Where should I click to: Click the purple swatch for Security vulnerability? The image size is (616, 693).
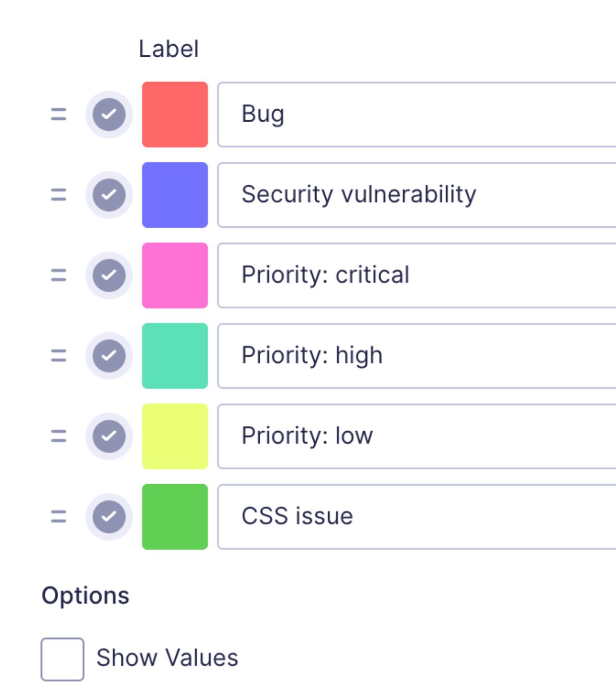tap(175, 194)
